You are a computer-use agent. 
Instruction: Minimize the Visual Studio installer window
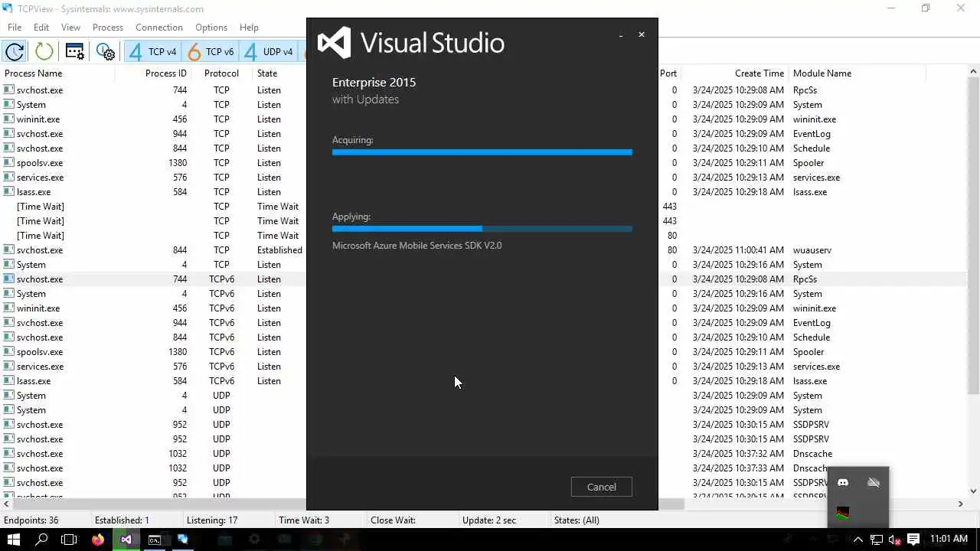[x=621, y=34]
